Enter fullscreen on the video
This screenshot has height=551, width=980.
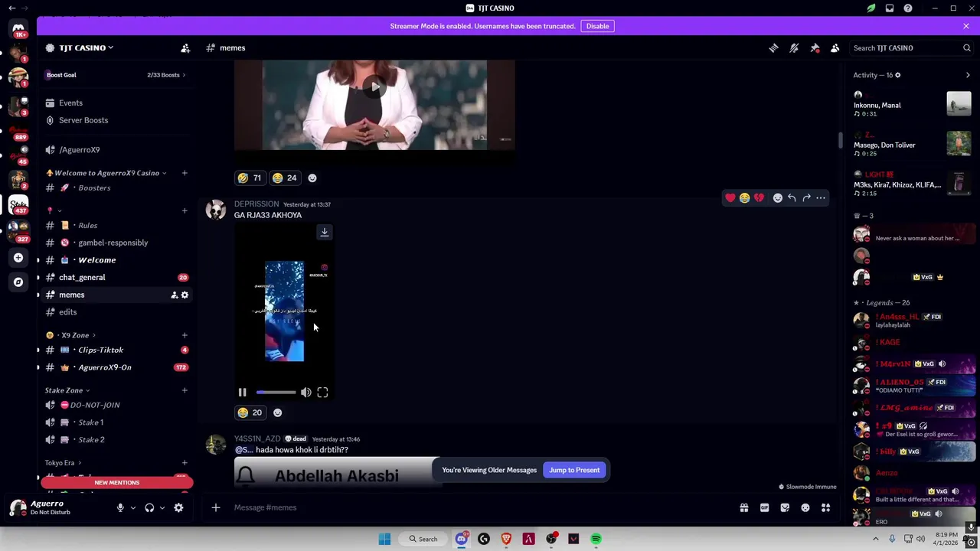(322, 393)
